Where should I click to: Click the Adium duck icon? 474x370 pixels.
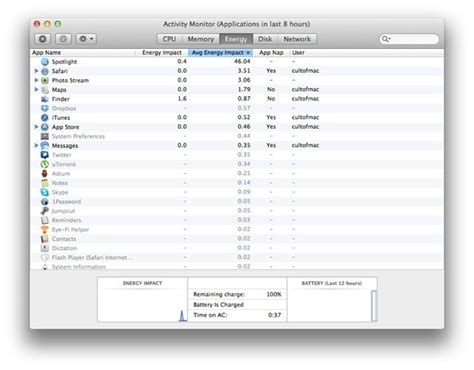pos(45,174)
